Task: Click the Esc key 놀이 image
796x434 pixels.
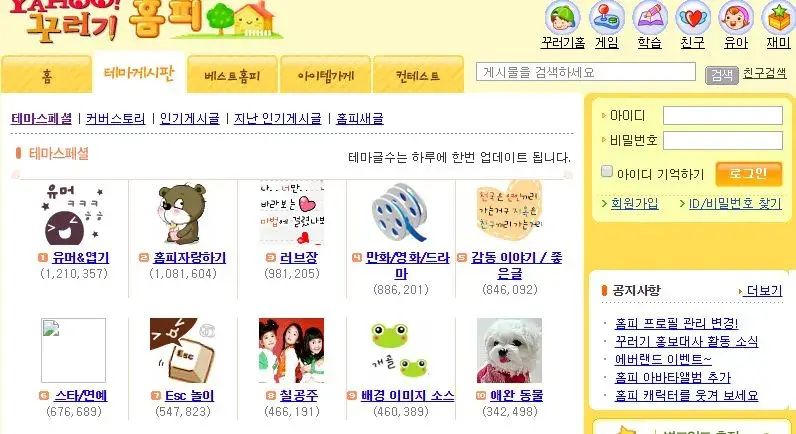Action: pos(183,350)
